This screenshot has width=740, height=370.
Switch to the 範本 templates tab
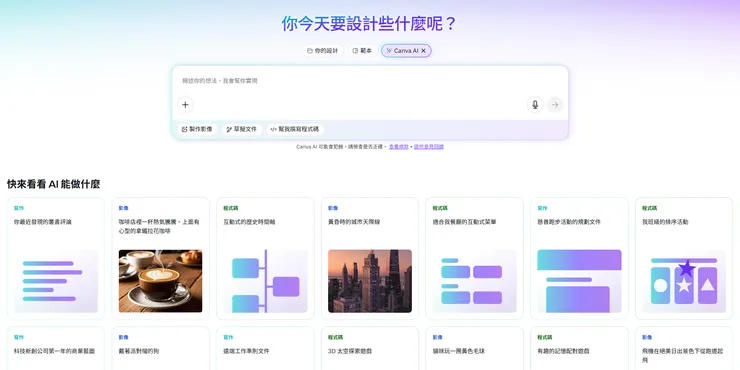pos(362,50)
